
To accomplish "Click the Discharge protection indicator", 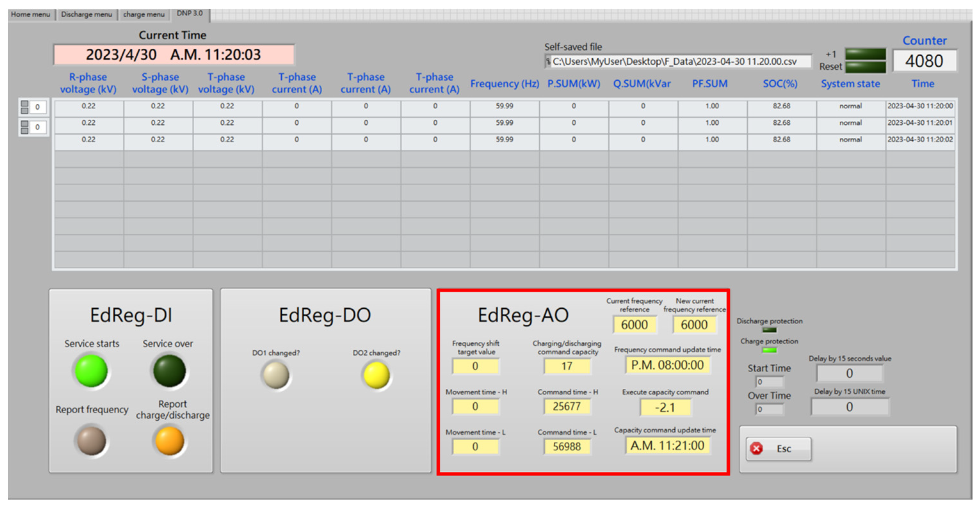I will pyautogui.click(x=769, y=330).
